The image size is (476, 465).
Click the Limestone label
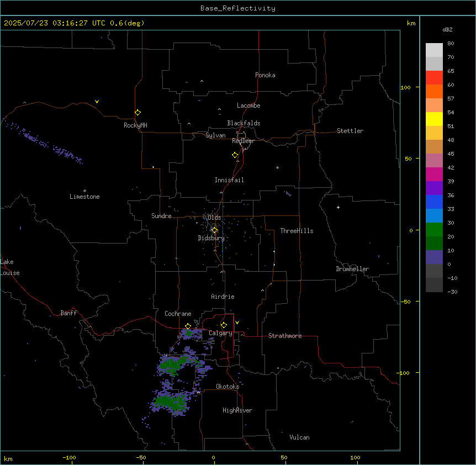[x=84, y=197]
